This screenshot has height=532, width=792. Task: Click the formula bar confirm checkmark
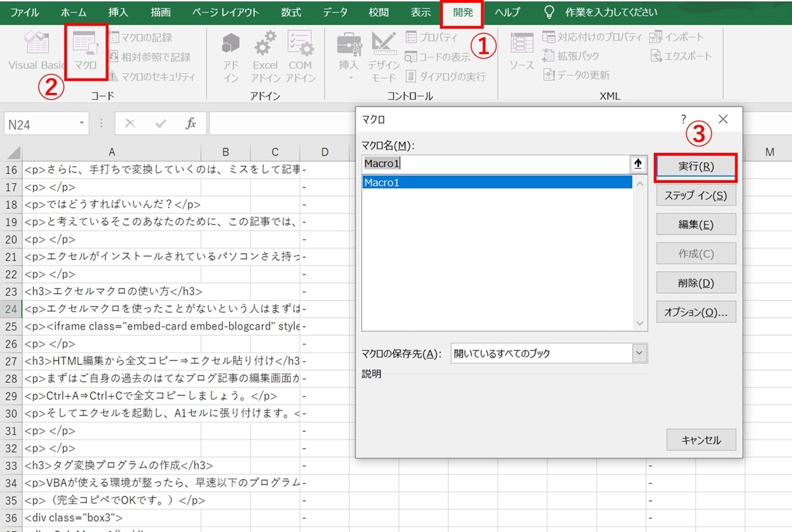point(160,123)
